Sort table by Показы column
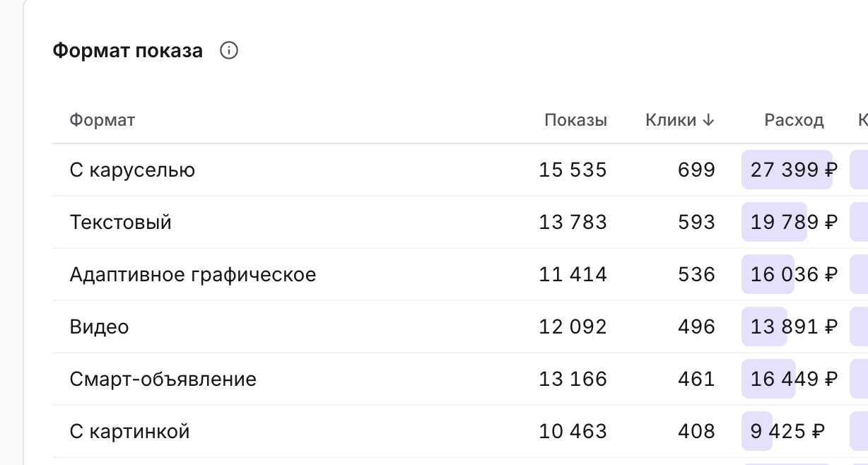 coord(575,120)
